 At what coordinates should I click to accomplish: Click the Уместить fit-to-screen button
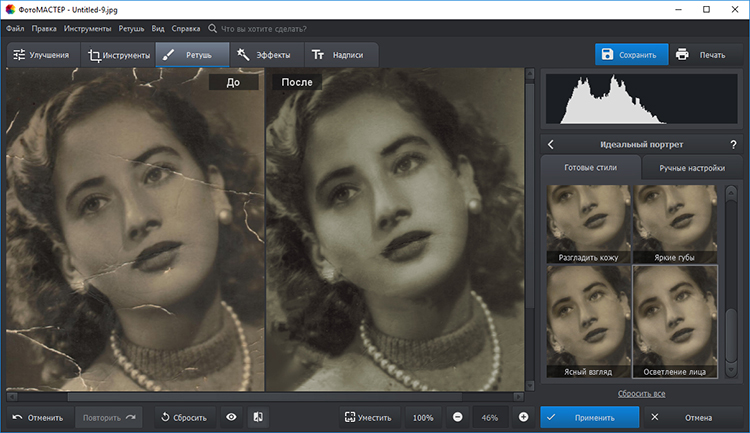click(368, 417)
